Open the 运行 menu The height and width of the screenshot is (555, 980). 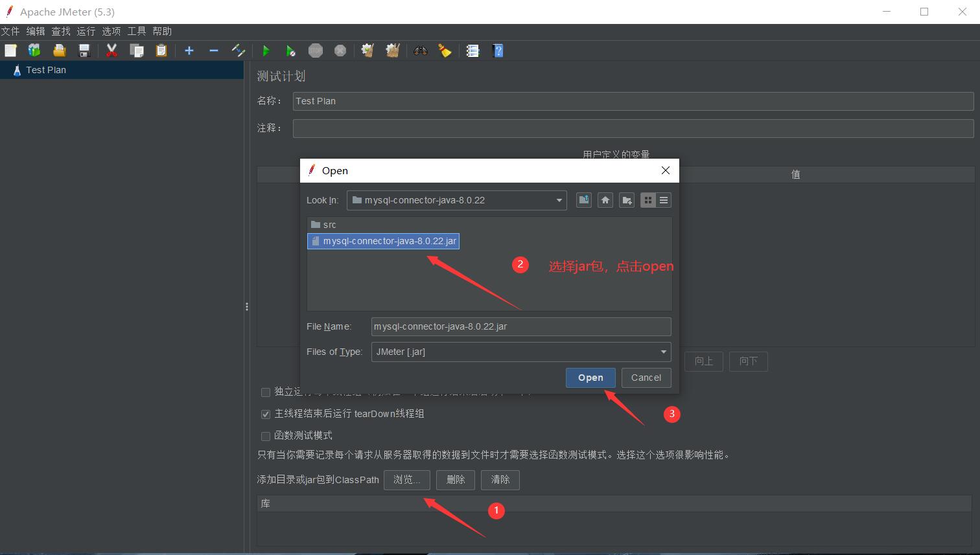click(x=86, y=31)
